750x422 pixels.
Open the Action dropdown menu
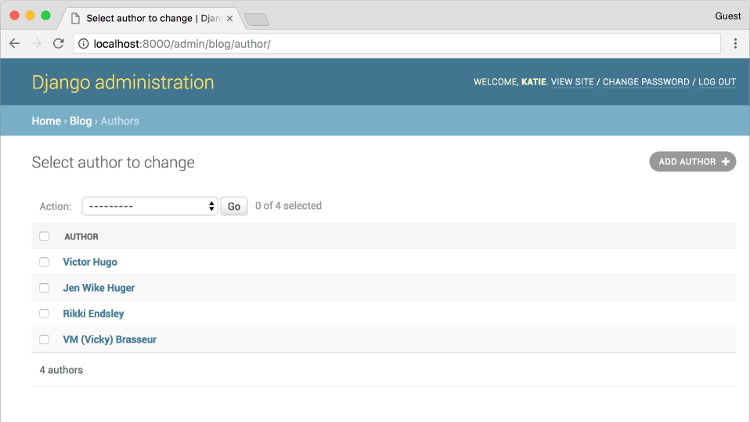pos(149,206)
